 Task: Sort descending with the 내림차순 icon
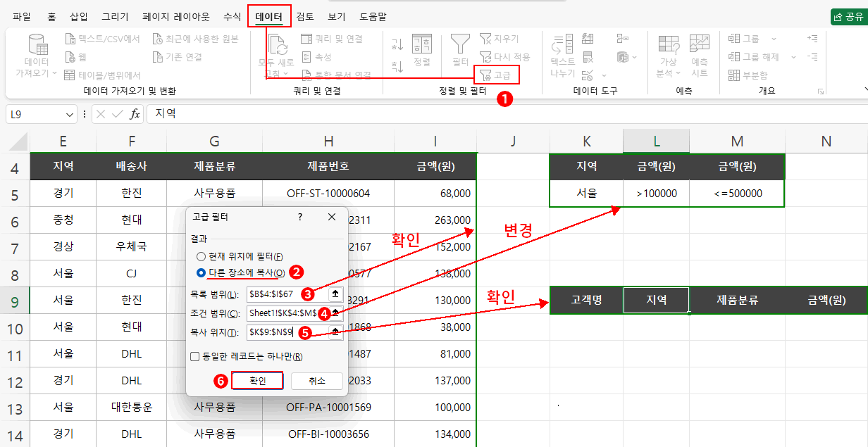(397, 67)
